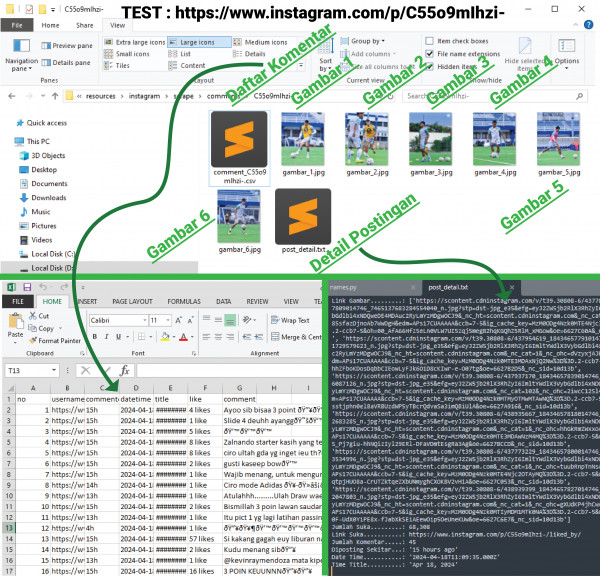Open Downloads in the navigation tree
Image resolution: width=600 pixels, height=576 pixels.
pyautogui.click(x=43, y=197)
